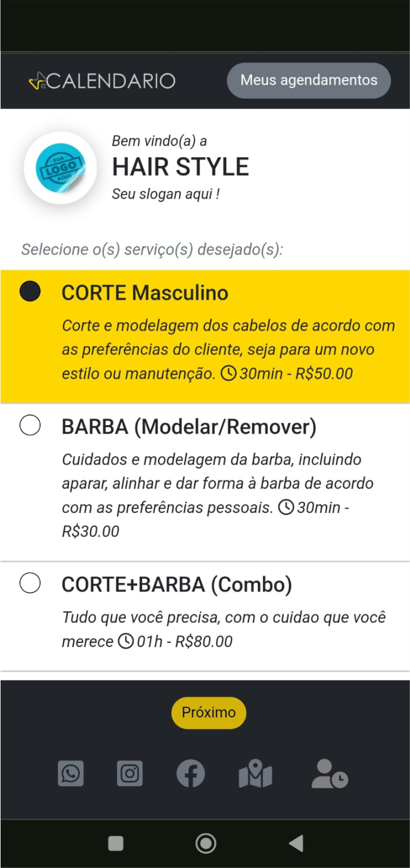
Task: Open Meus agendamentos
Action: click(309, 80)
